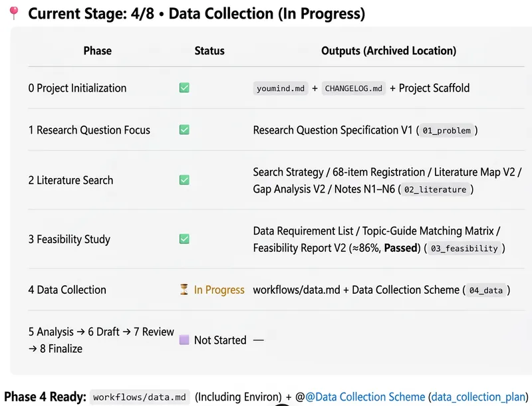Click the purple square Not Started icon

pyautogui.click(x=184, y=340)
